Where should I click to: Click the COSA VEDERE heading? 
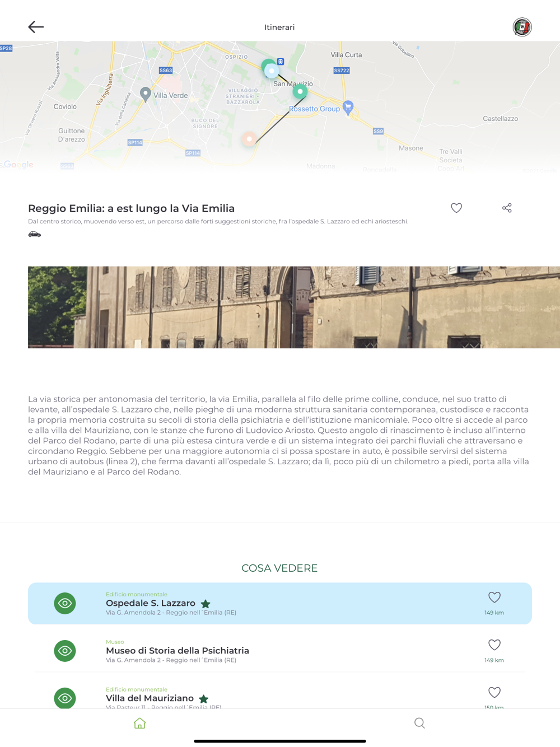pyautogui.click(x=279, y=568)
